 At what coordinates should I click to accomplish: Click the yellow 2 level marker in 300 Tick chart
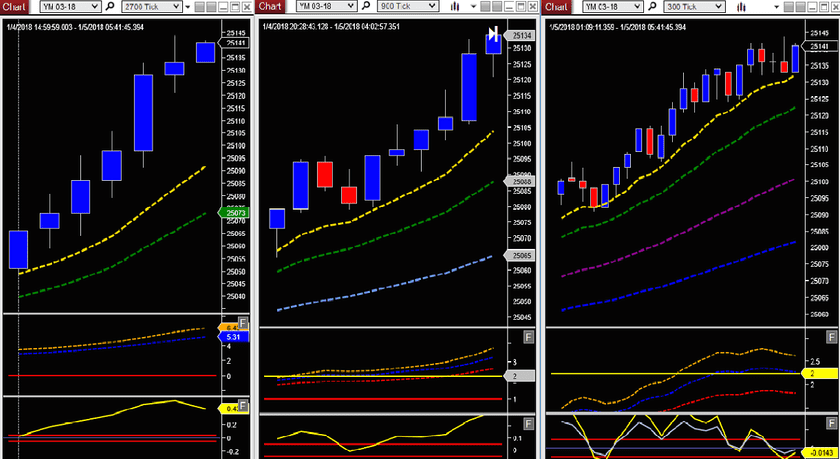(x=820, y=373)
